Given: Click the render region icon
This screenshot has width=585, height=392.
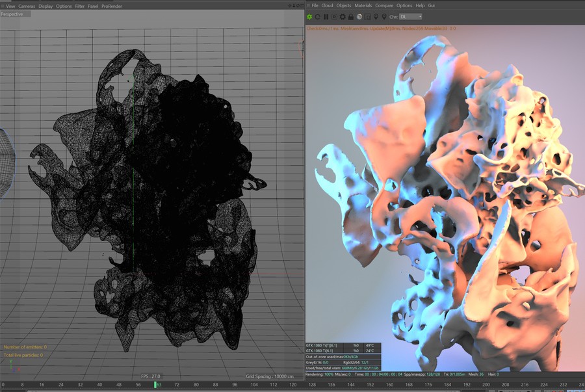Looking at the screenshot, I should click(x=334, y=17).
